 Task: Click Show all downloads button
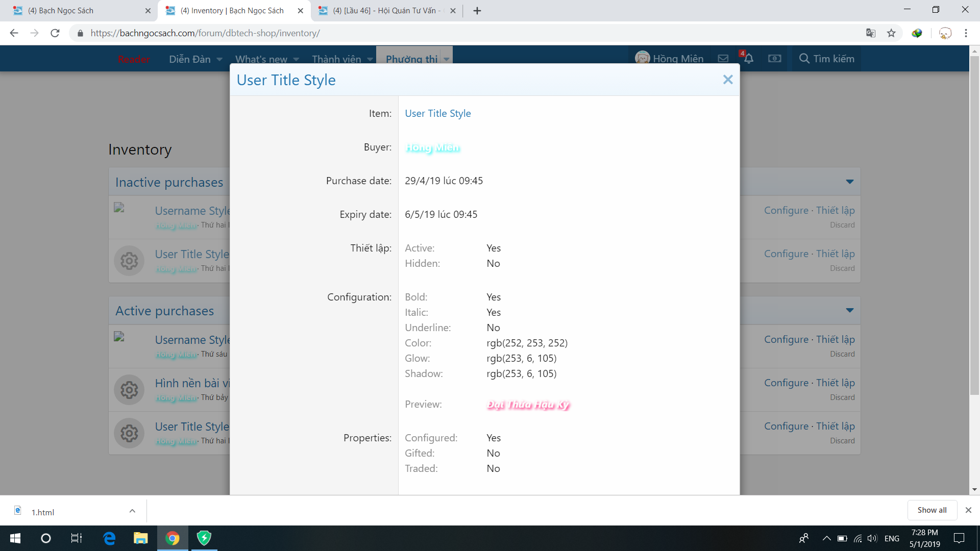932,510
